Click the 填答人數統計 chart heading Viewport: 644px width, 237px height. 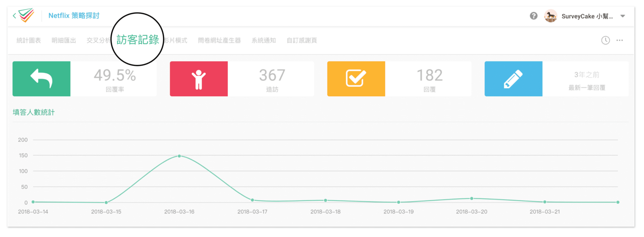(34, 112)
